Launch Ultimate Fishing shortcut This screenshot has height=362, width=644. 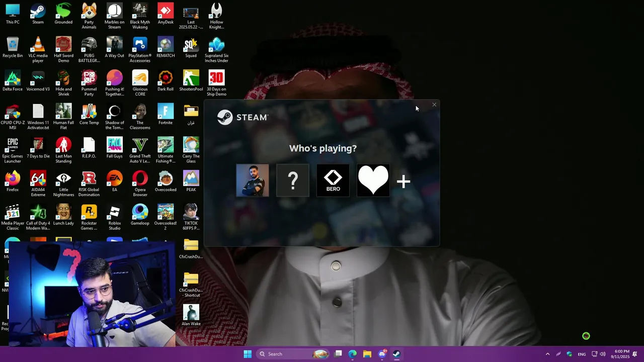coord(166,150)
